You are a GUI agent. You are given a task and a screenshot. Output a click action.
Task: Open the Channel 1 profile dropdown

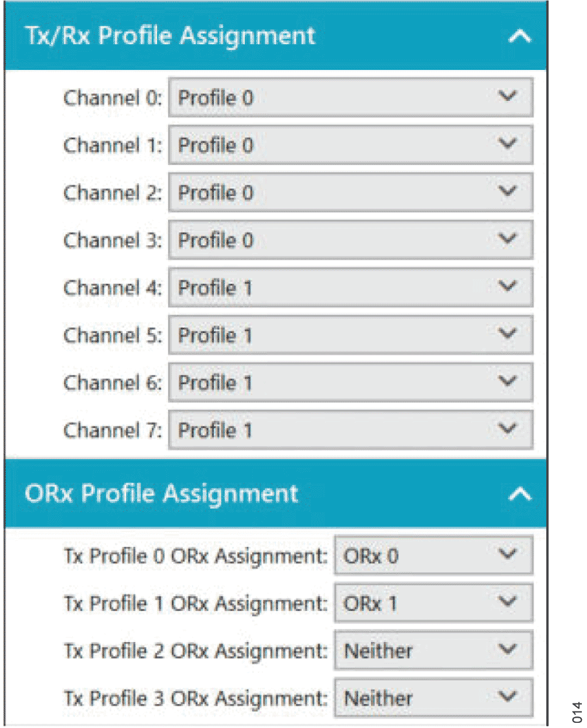(x=350, y=146)
